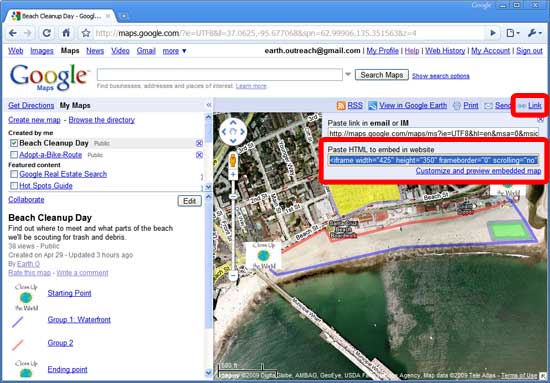Open the Gmail navigation link
The image size is (550, 383).
[146, 51]
